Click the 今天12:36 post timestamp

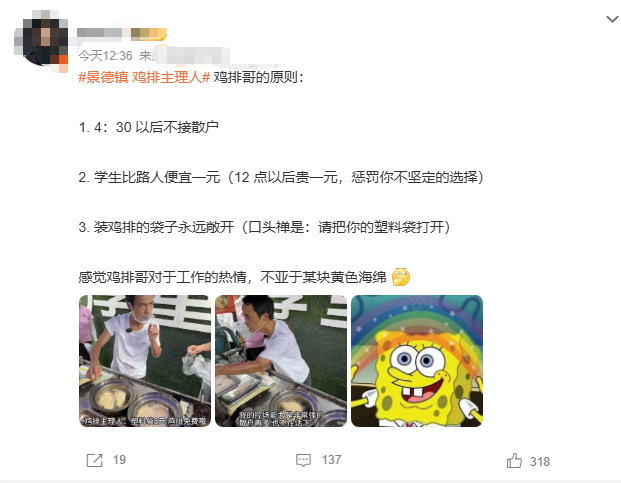[105, 56]
